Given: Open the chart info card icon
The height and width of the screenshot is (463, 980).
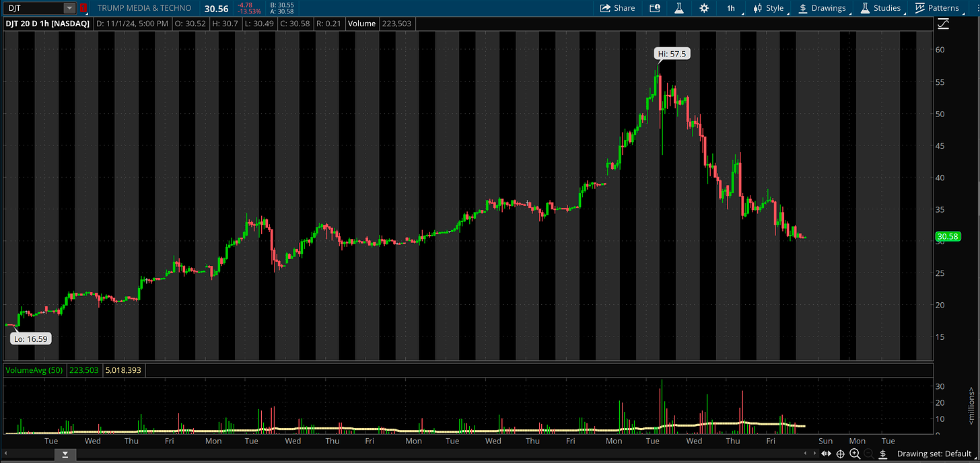Looking at the screenshot, I should 655,8.
